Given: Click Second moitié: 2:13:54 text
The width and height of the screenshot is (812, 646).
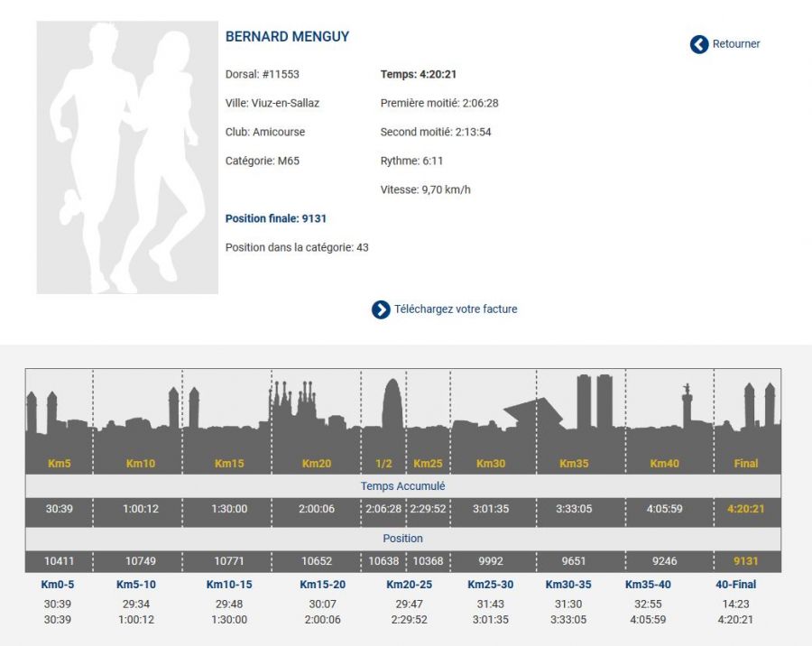Looking at the screenshot, I should 436,132.
